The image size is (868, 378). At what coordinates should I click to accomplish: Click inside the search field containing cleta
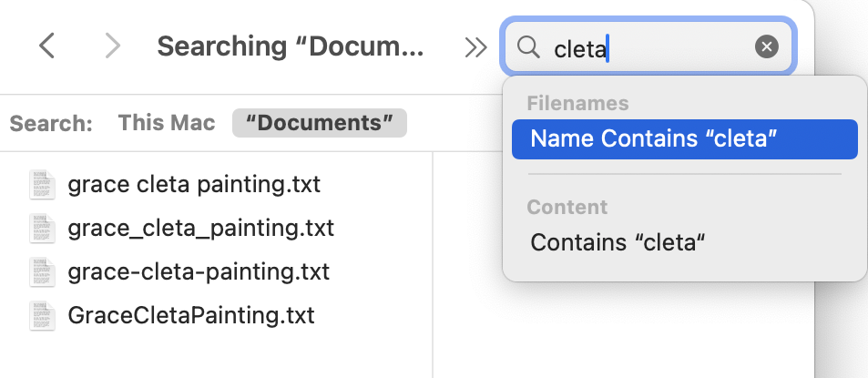(x=648, y=47)
